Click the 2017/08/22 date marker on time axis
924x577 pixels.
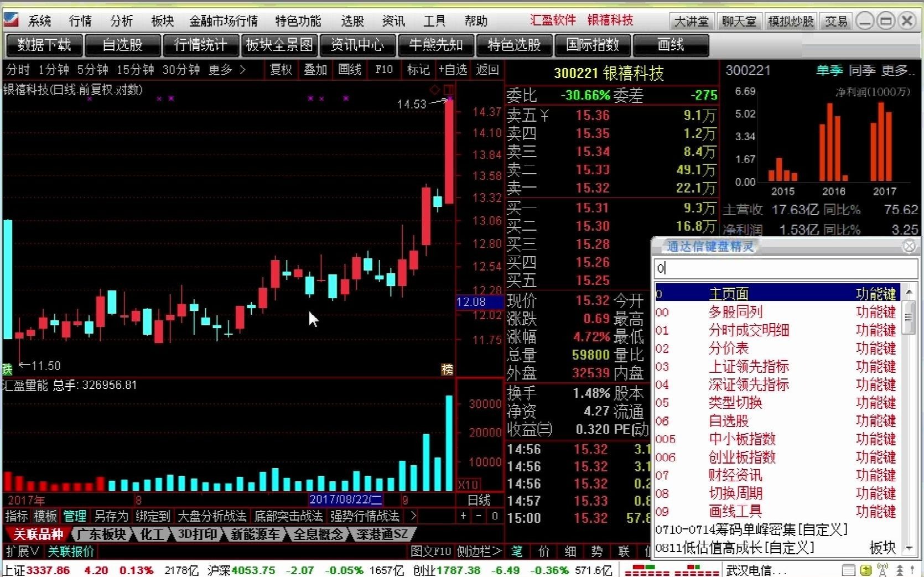[x=346, y=500]
